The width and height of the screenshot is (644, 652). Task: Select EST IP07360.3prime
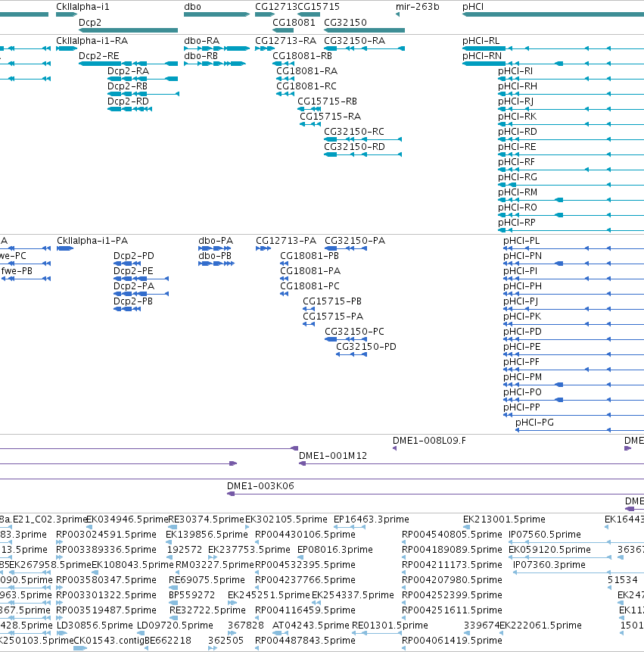(549, 565)
